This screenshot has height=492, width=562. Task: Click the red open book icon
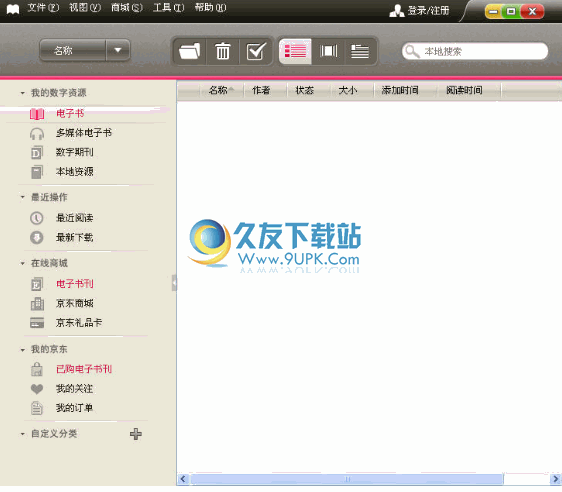(x=37, y=114)
